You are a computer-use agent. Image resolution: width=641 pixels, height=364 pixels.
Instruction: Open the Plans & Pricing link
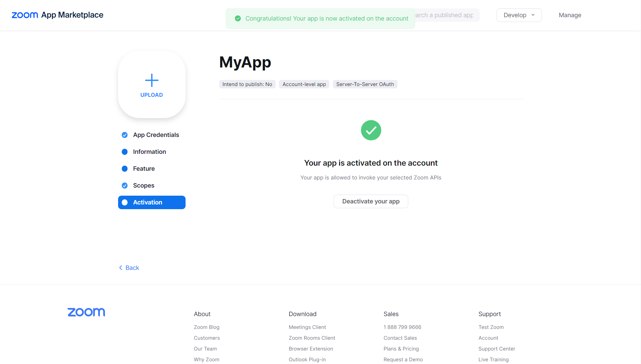pyautogui.click(x=401, y=349)
